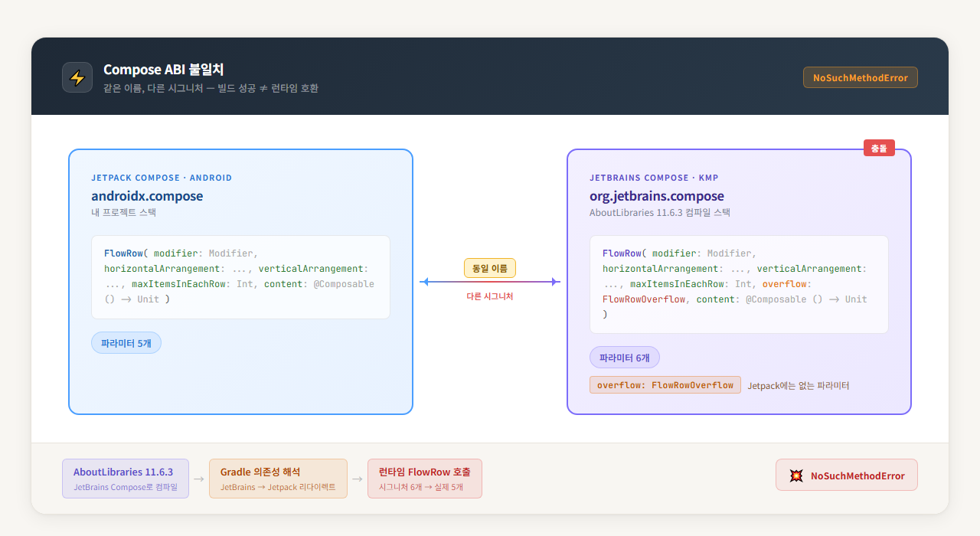Click the red 충돌 badge

pyautogui.click(x=879, y=149)
